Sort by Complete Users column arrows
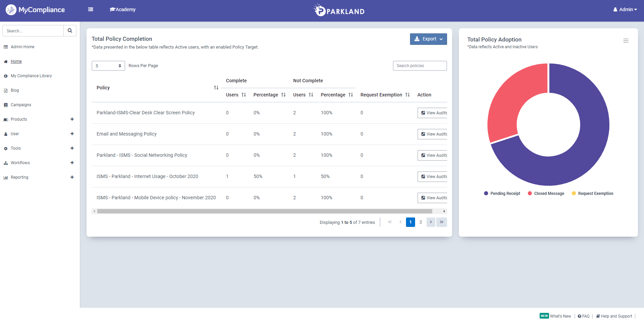644x324 pixels. 244,95
